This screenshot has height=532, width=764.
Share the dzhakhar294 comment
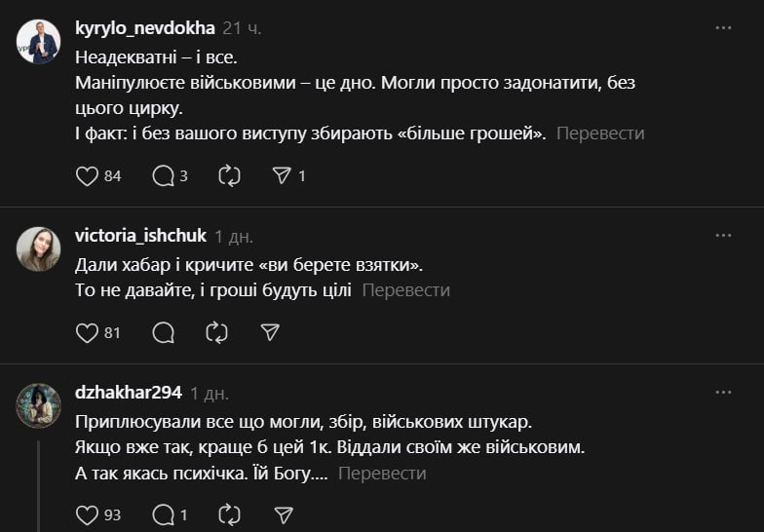tap(284, 514)
